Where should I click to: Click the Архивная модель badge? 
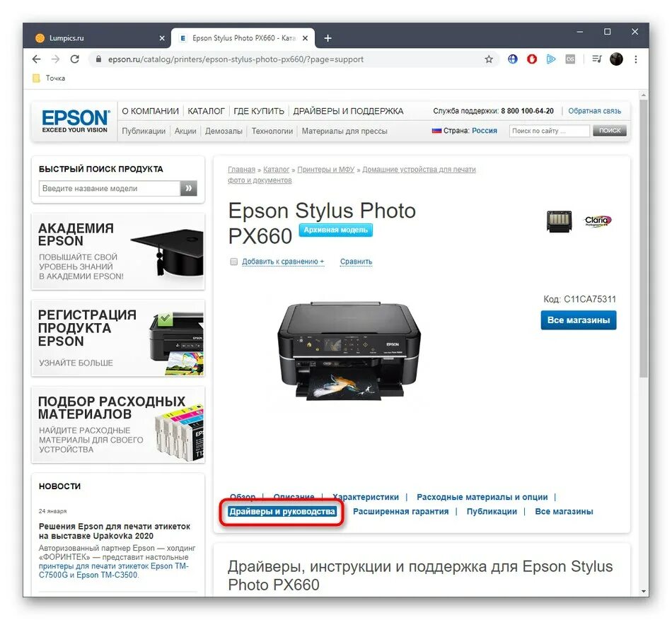335,230
